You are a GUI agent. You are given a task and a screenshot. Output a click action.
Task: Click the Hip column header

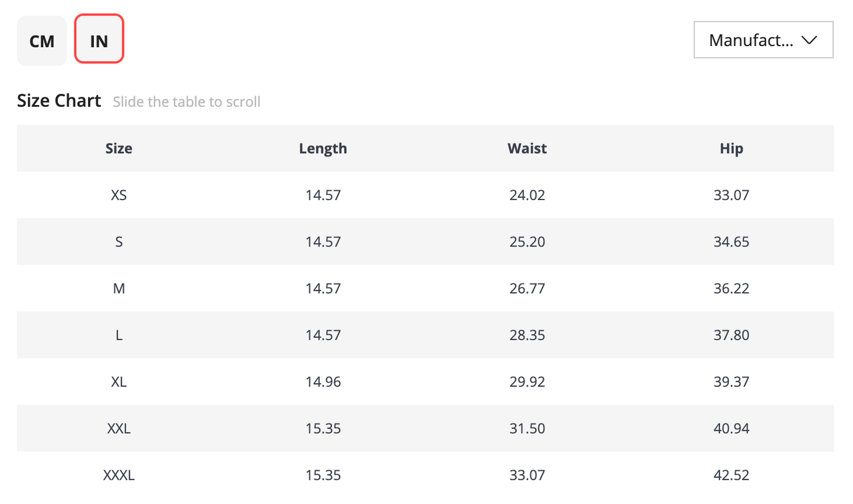click(x=731, y=149)
